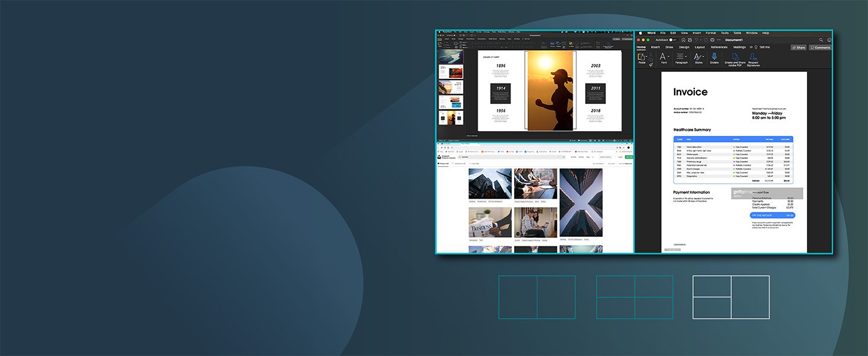Select the two-column split layout option
The width and height of the screenshot is (868, 356).
(x=537, y=297)
